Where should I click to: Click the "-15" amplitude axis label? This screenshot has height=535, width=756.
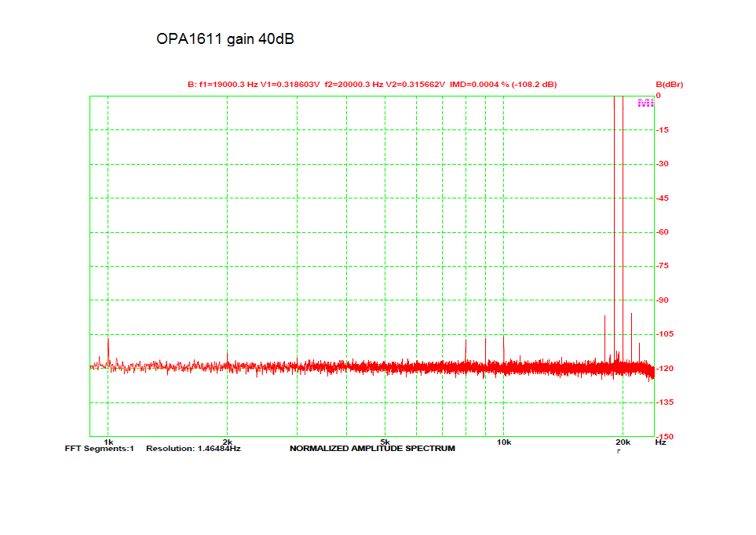(663, 129)
